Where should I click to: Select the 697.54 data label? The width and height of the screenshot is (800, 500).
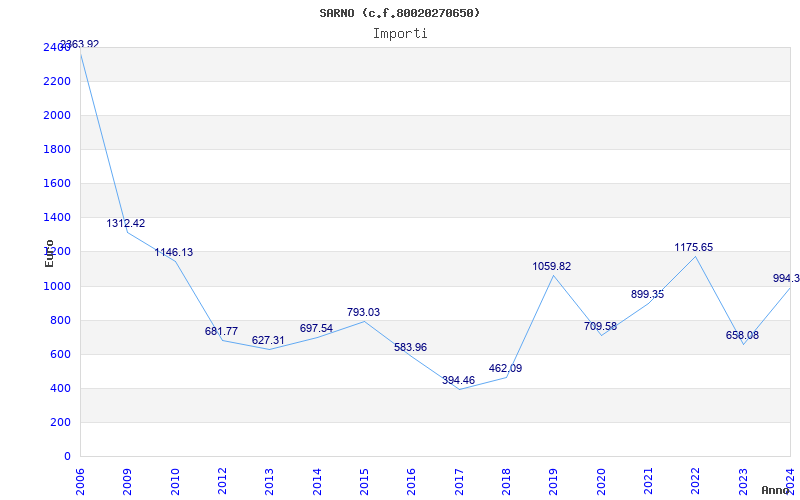316,329
